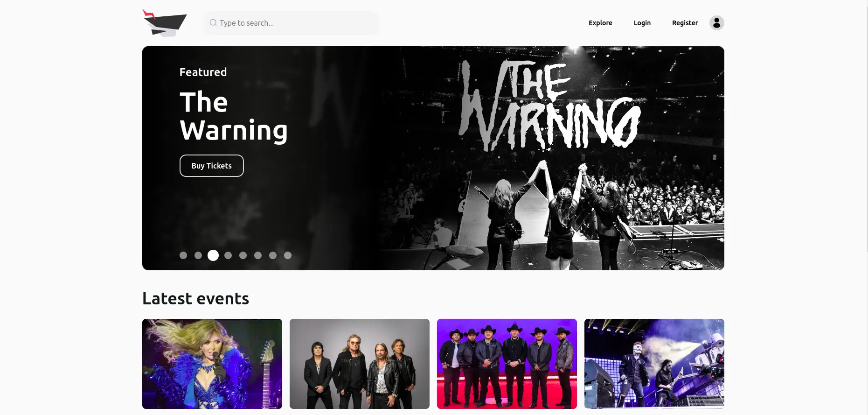Select the second carousel slide dot

[198, 255]
